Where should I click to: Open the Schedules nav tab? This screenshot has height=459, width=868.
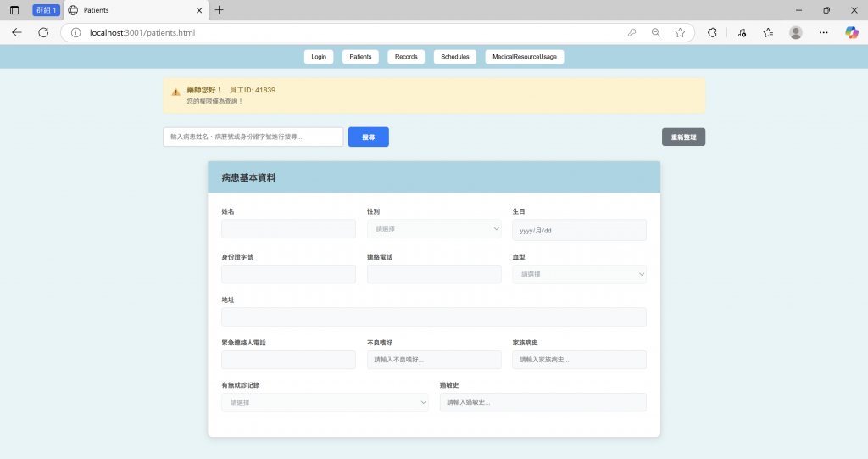click(455, 57)
